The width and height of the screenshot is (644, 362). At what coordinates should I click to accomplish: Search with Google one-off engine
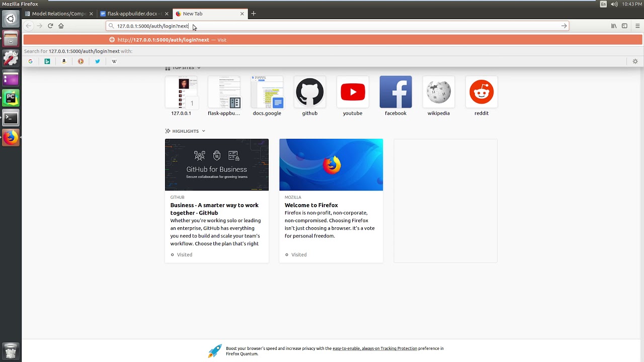30,61
